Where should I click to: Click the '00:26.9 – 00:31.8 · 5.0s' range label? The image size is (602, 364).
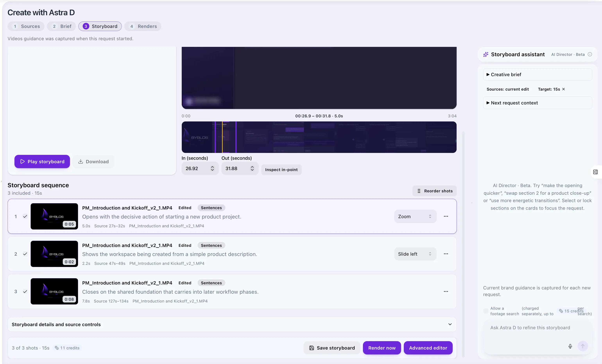click(319, 116)
